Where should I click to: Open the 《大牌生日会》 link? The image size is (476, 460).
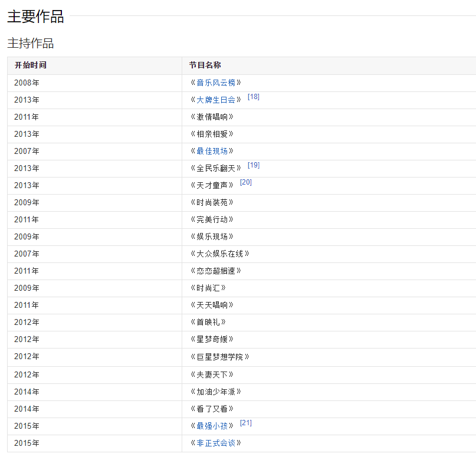coord(216,100)
